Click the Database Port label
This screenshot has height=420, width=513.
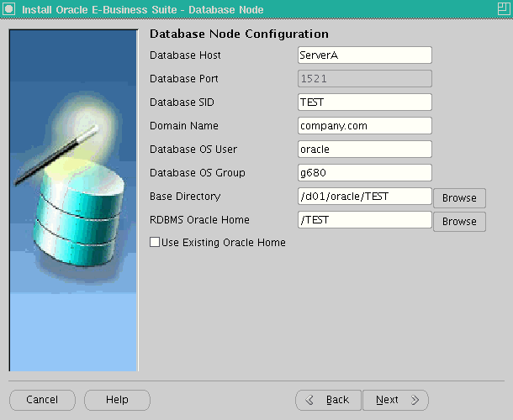click(184, 79)
